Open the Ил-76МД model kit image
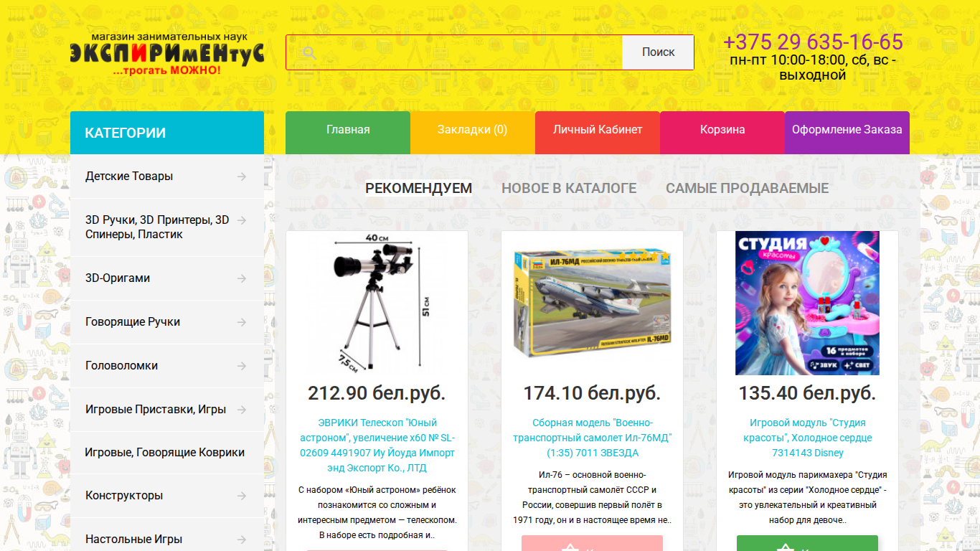 [x=593, y=303]
